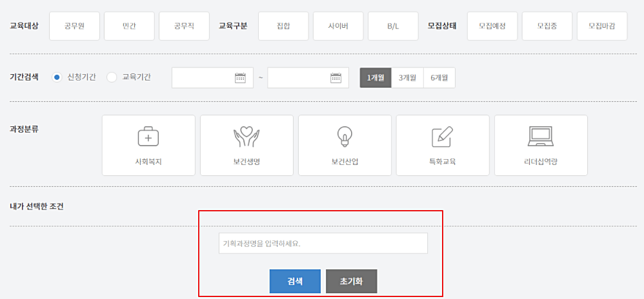Toggle the 사이버 education type filter
The image size is (644, 299).
point(338,26)
